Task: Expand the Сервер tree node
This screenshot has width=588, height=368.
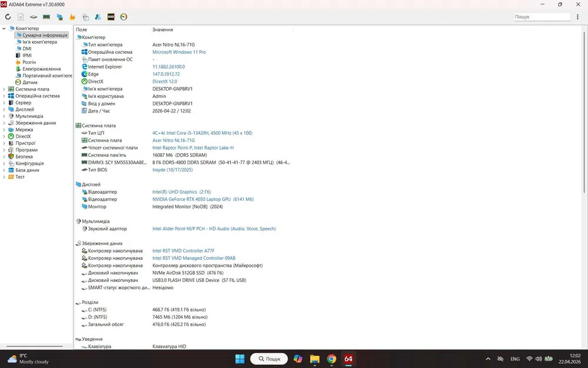Action: pyautogui.click(x=4, y=102)
